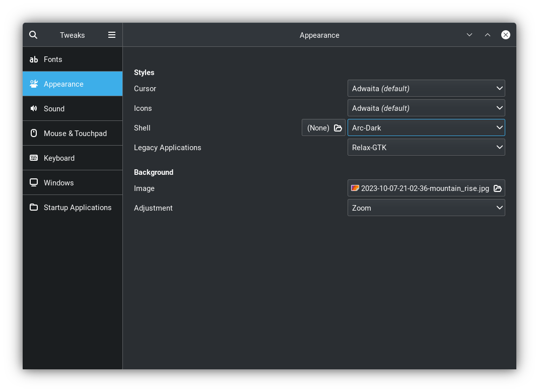Click the Cursor label
This screenshot has width=539, height=392.
click(145, 89)
